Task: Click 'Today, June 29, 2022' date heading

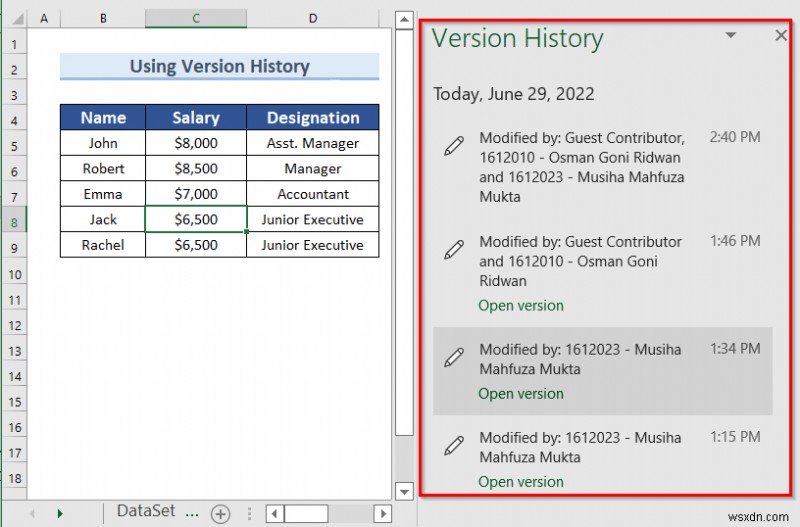Action: tap(514, 94)
